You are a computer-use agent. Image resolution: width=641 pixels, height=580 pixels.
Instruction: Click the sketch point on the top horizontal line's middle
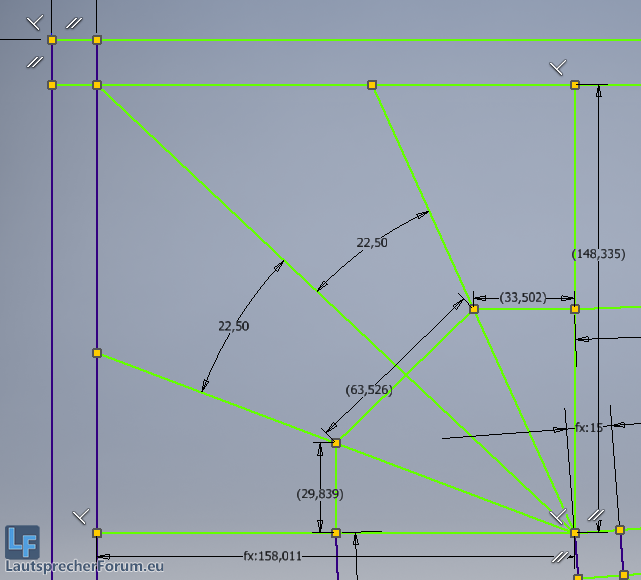[372, 85]
